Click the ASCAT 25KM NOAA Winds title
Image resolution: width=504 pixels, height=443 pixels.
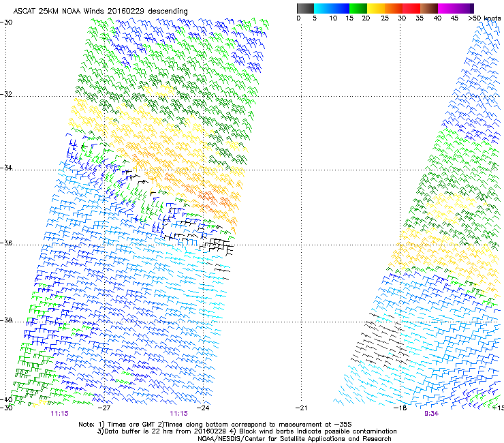pyautogui.click(x=100, y=11)
